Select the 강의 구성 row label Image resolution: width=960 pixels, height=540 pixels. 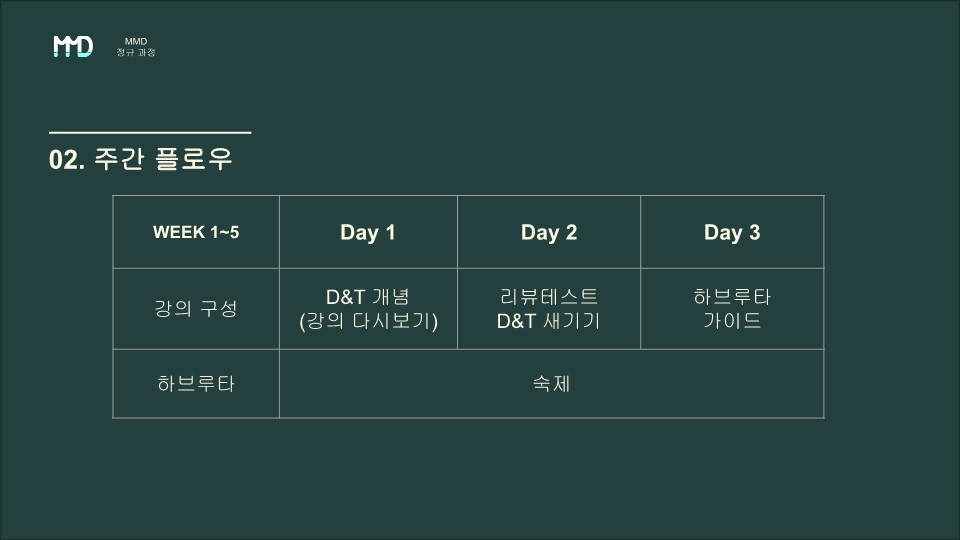(x=196, y=308)
